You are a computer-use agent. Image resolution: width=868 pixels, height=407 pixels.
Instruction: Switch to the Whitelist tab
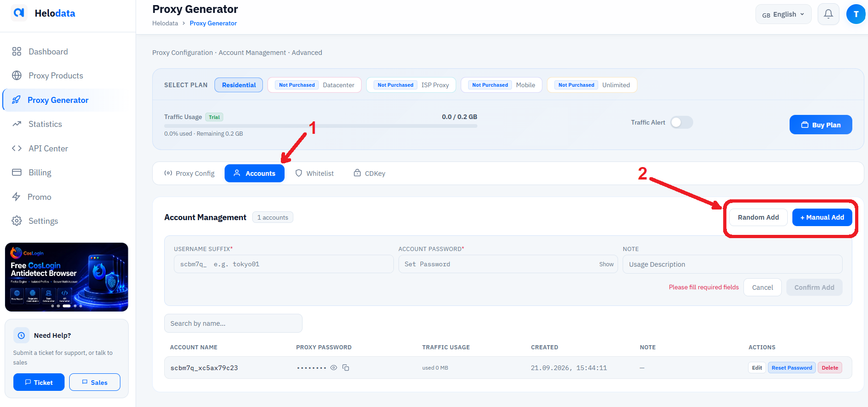(x=315, y=174)
